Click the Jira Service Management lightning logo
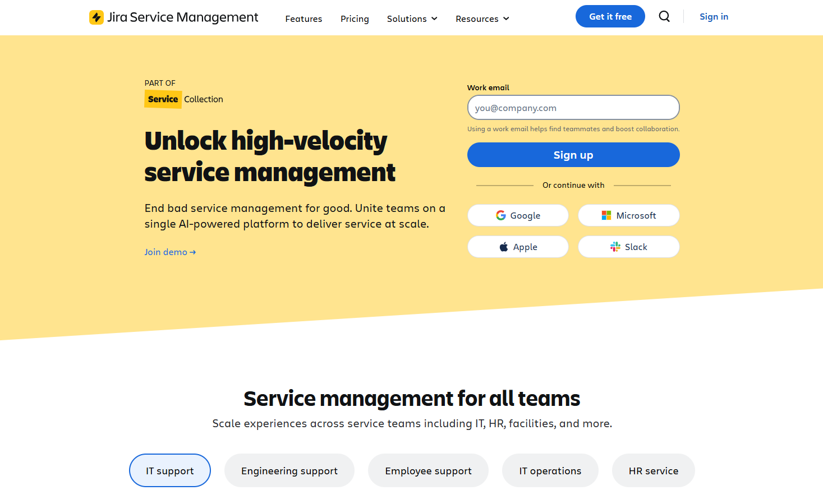823x504 pixels. tap(96, 17)
